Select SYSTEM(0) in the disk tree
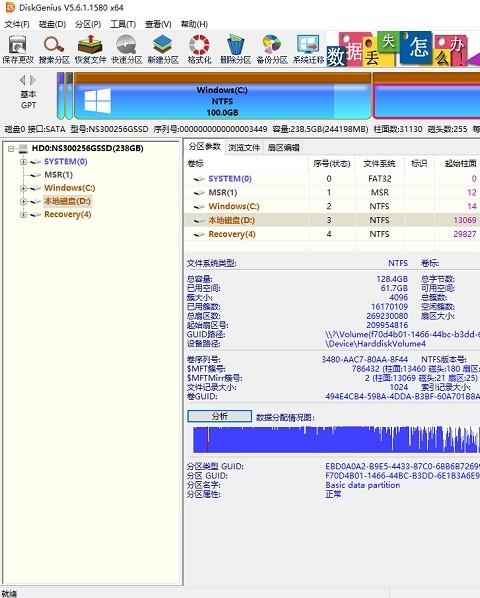Viewport: 480px width, 598px height. [x=66, y=162]
